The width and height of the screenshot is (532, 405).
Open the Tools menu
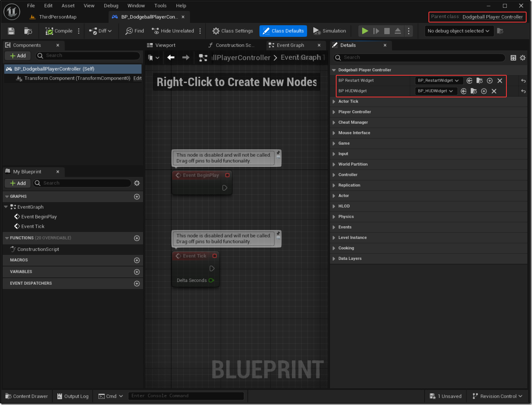pyautogui.click(x=160, y=6)
